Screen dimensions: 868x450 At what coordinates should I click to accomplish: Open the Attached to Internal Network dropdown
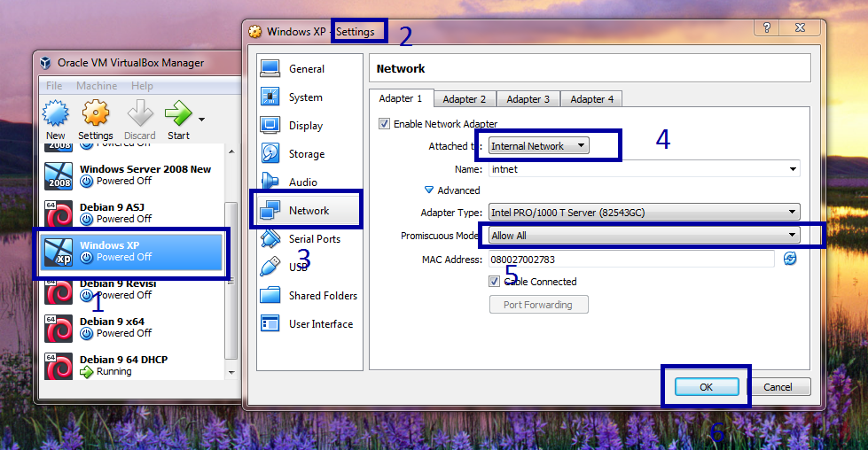tap(539, 146)
